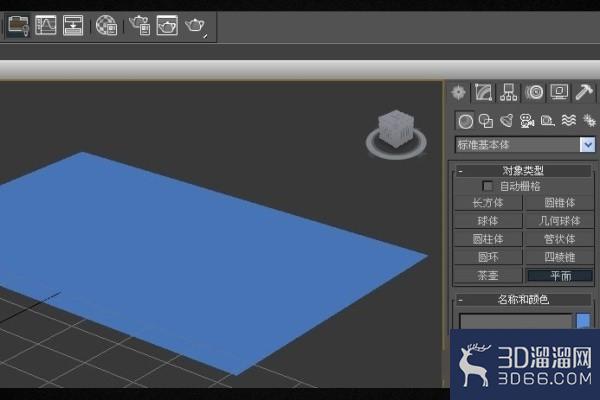600x400 pixels.
Task: Select the Shapes category icon
Action: pyautogui.click(x=486, y=121)
